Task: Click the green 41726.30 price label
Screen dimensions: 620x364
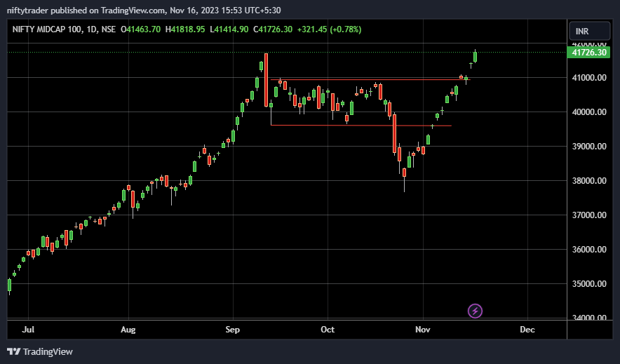Action: point(588,53)
